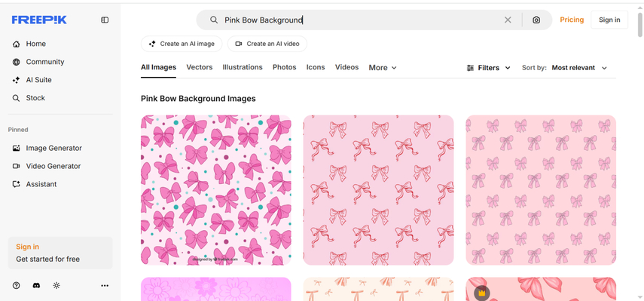Viewport: 644px width, 301px height.
Task: Click the Pink Bow Background Images heading
Action: click(198, 99)
